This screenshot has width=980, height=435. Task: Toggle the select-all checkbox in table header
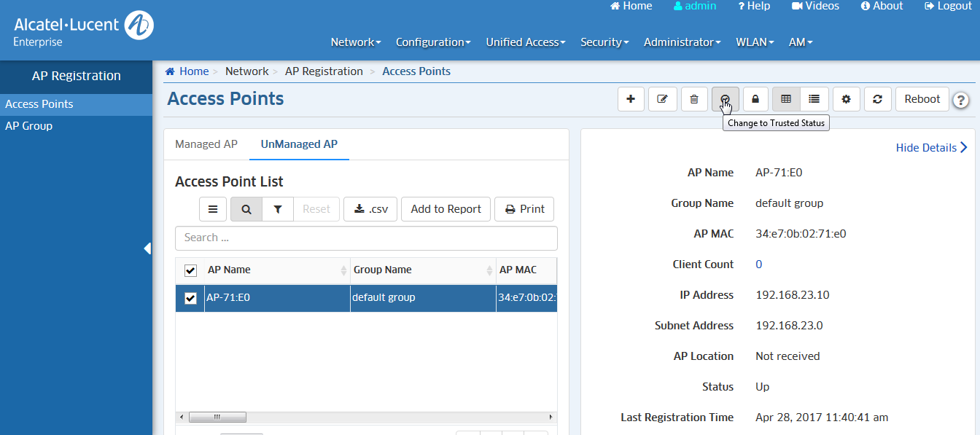click(190, 270)
